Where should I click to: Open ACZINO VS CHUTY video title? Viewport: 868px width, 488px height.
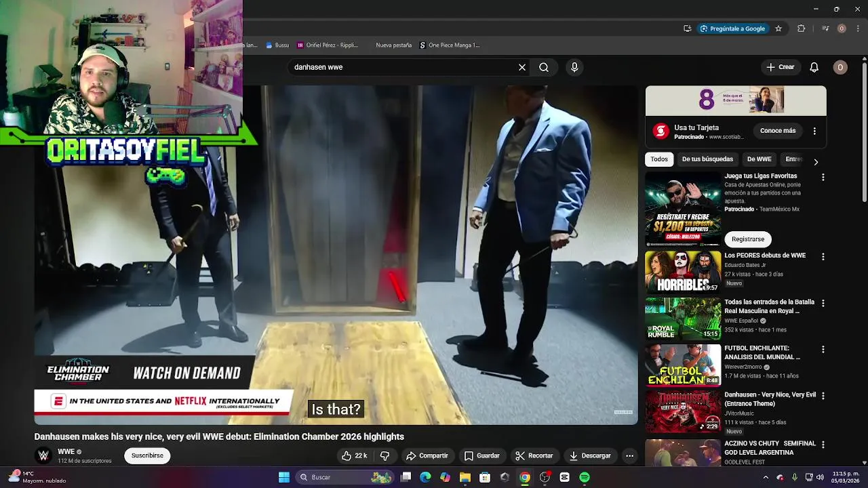(770, 447)
